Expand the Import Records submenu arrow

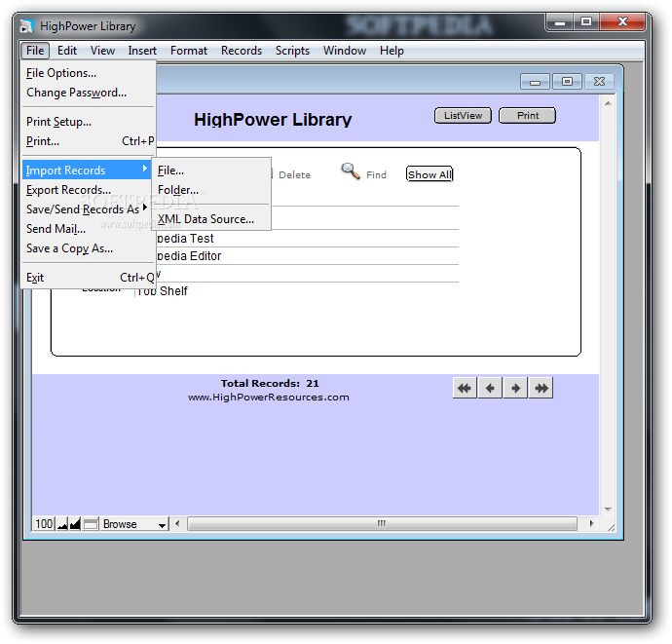pos(145,169)
